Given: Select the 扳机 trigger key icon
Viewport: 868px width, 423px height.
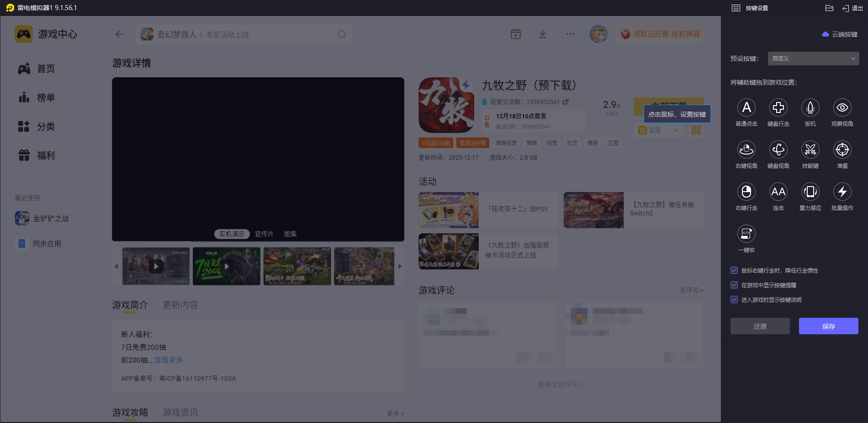Looking at the screenshot, I should [x=810, y=108].
